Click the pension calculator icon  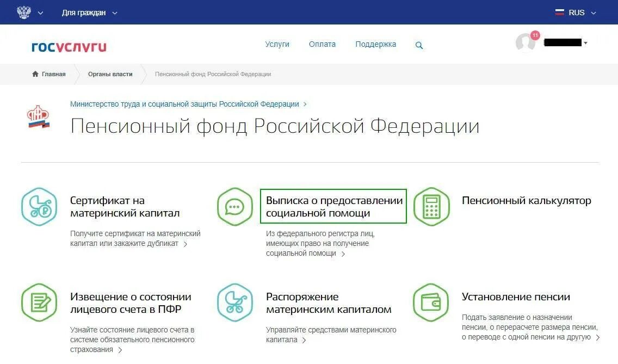point(431,207)
